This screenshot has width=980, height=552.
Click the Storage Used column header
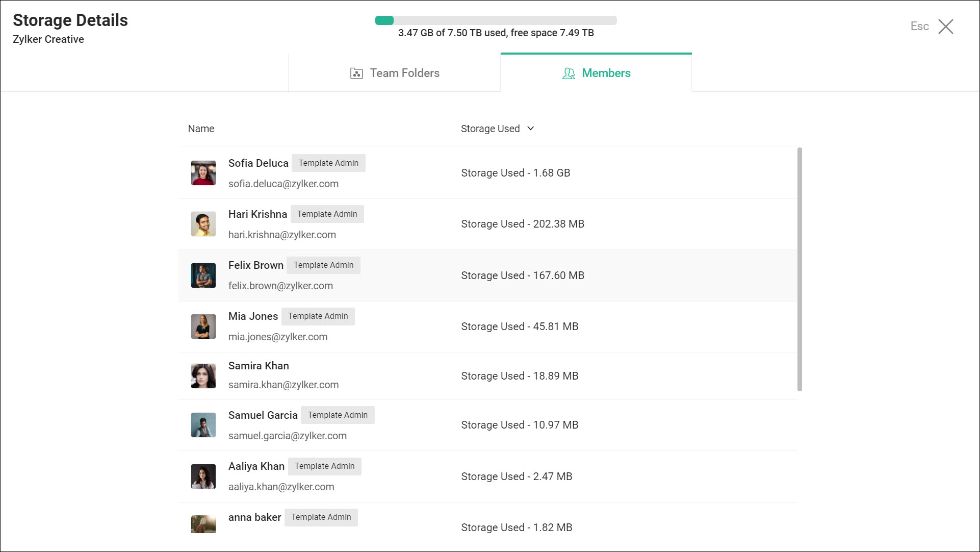(490, 129)
